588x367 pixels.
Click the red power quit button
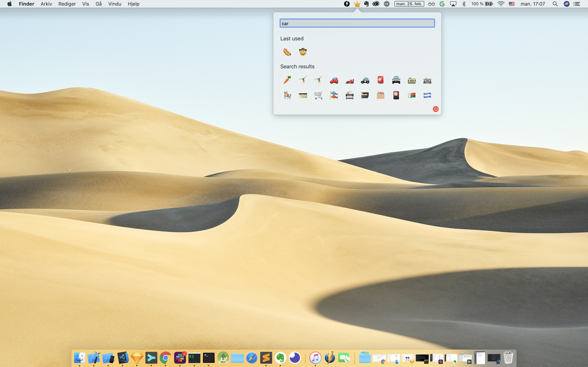click(x=435, y=109)
